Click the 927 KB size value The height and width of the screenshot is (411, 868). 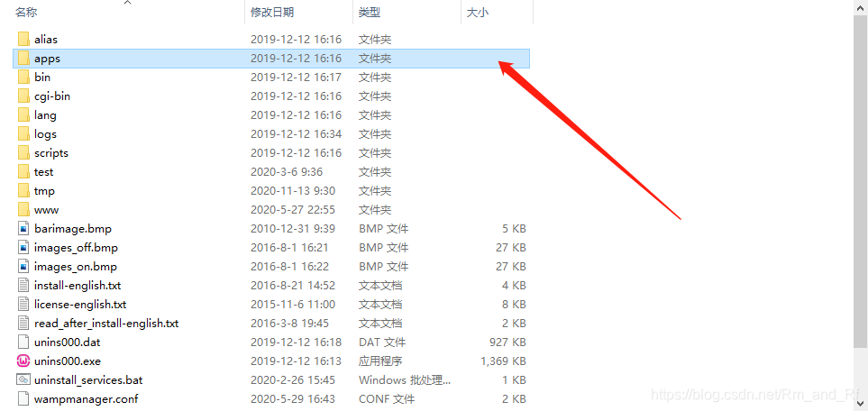(507, 342)
